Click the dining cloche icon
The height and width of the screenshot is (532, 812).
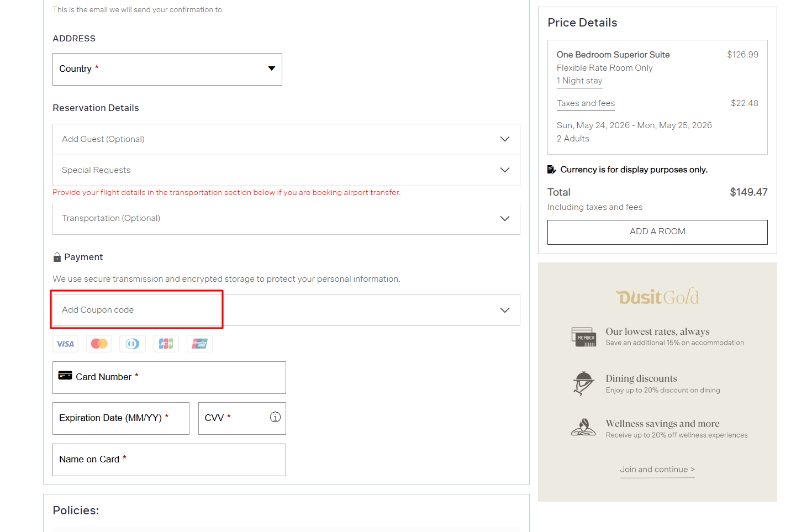[x=583, y=383]
